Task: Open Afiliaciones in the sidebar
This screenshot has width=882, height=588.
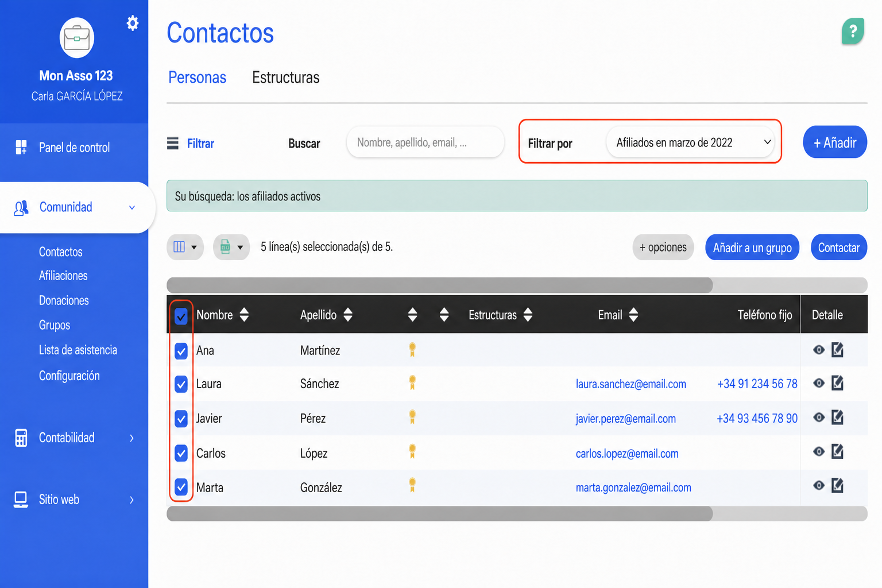Action: click(x=63, y=276)
